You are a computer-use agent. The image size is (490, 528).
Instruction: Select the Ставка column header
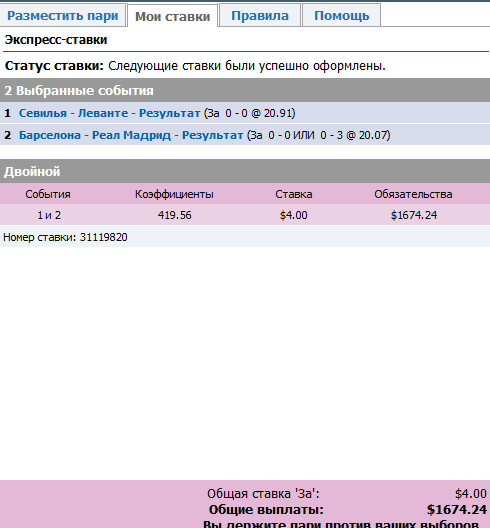tap(294, 194)
